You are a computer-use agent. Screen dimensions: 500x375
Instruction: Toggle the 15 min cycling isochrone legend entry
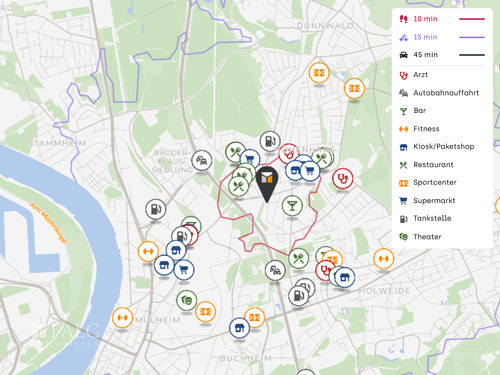(442, 37)
